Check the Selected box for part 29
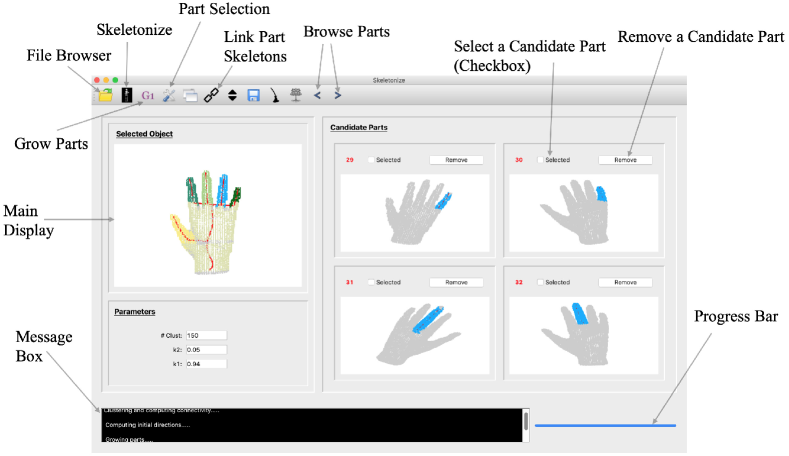Screen dimensions: 789x456 point(371,160)
